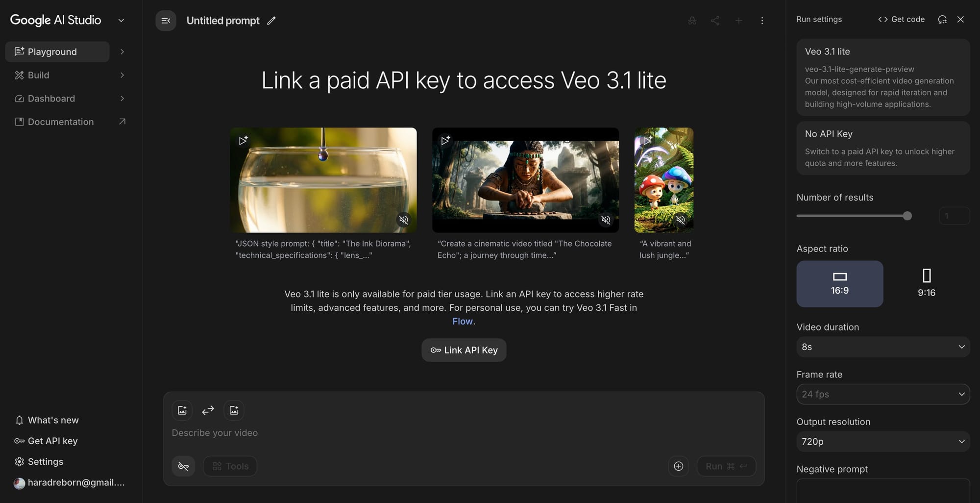Click the Link API Key button

pos(464,350)
